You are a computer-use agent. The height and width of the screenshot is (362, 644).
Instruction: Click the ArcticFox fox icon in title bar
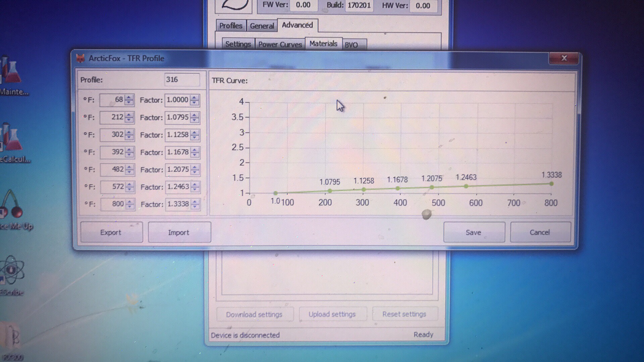coord(80,58)
